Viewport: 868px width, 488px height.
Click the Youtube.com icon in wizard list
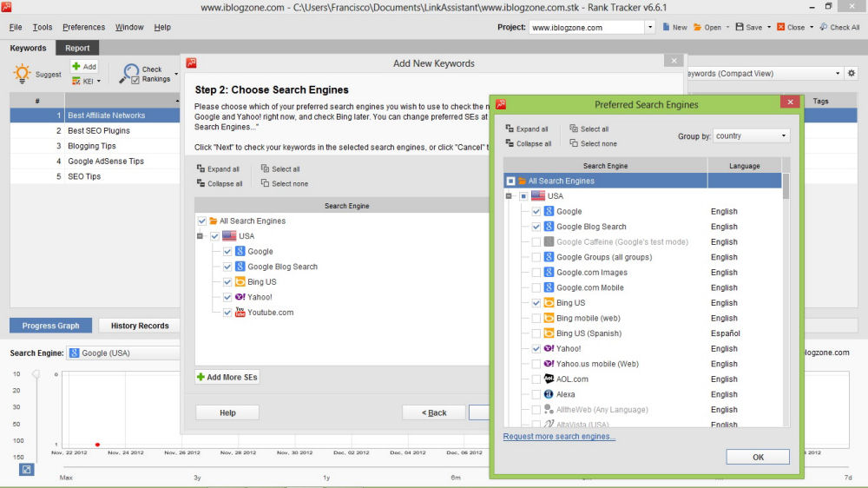tap(240, 312)
